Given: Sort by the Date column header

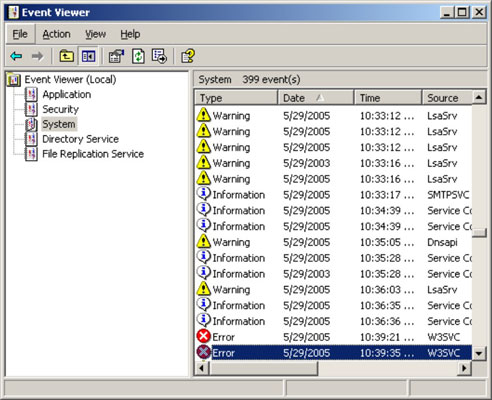Looking at the screenshot, I should [316, 98].
